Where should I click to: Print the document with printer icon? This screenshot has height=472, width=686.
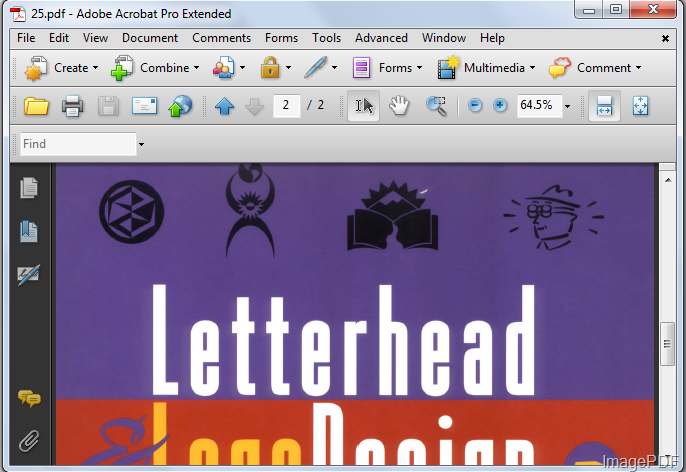point(72,106)
